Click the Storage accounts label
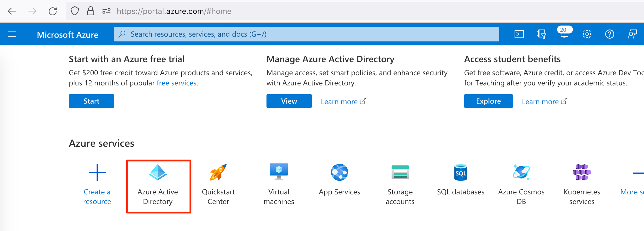The height and width of the screenshot is (231, 644). pos(400,197)
